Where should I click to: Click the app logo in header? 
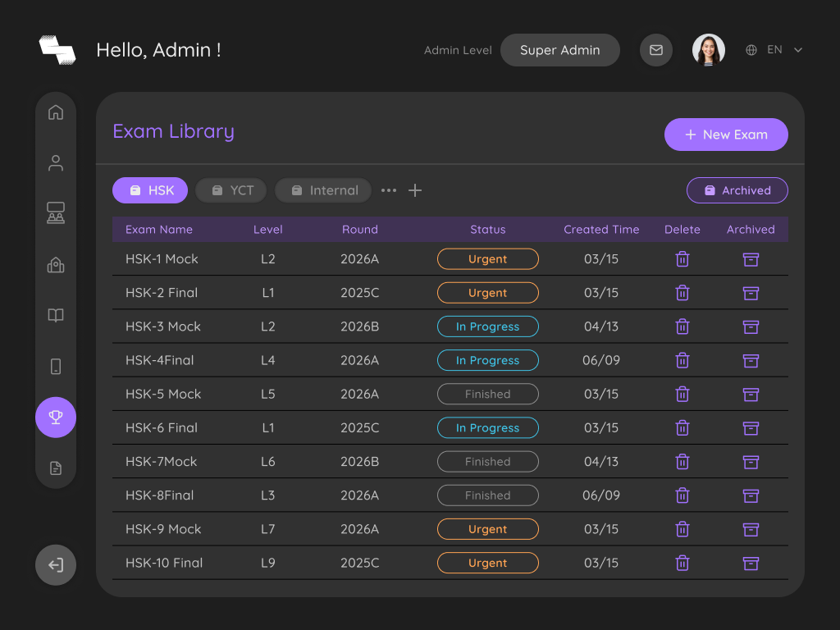(57, 50)
